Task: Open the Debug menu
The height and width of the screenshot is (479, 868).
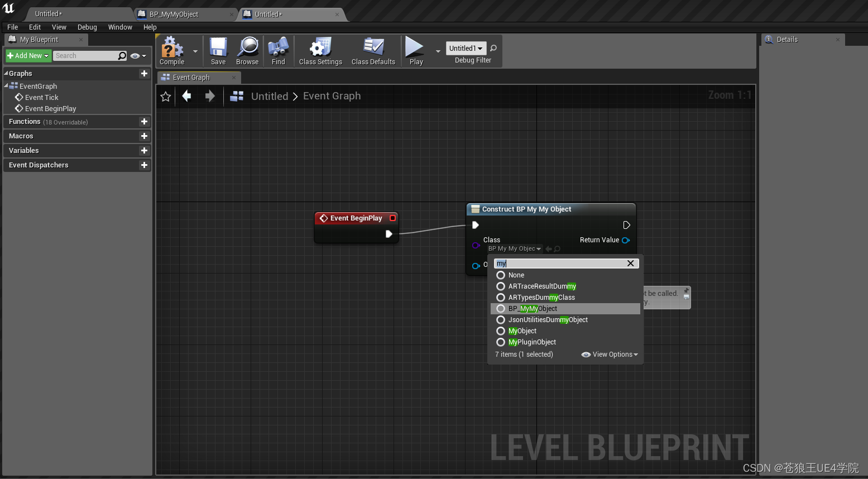Action: pyautogui.click(x=87, y=27)
